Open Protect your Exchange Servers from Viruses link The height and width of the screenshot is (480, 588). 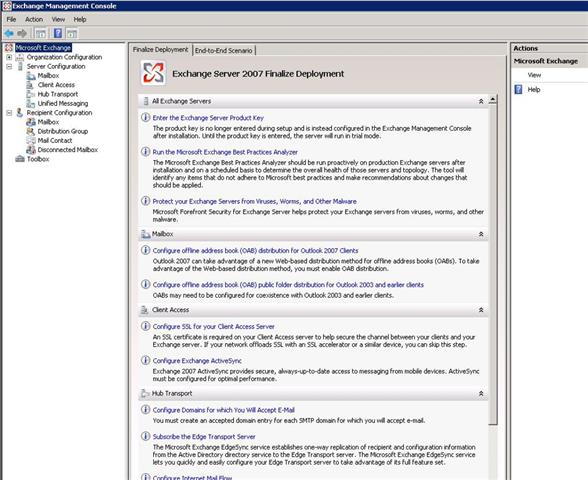(x=254, y=201)
